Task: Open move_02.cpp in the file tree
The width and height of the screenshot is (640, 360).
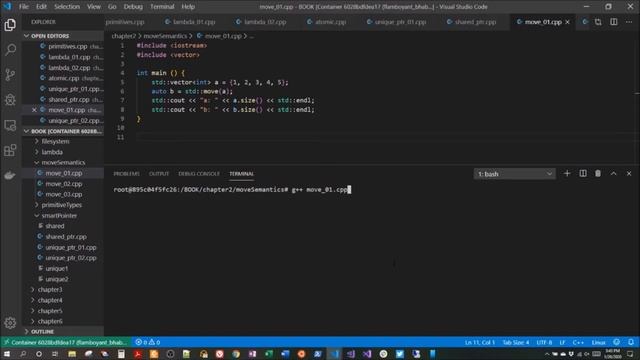Action: 63,184
